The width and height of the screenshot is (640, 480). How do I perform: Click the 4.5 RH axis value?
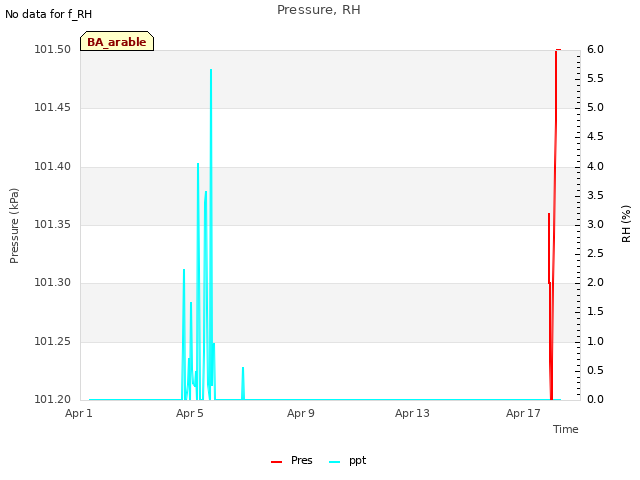click(x=595, y=136)
